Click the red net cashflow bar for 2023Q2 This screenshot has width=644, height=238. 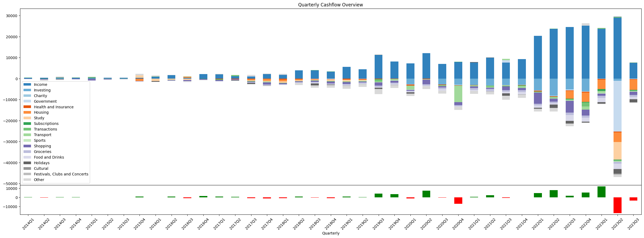pos(617,205)
